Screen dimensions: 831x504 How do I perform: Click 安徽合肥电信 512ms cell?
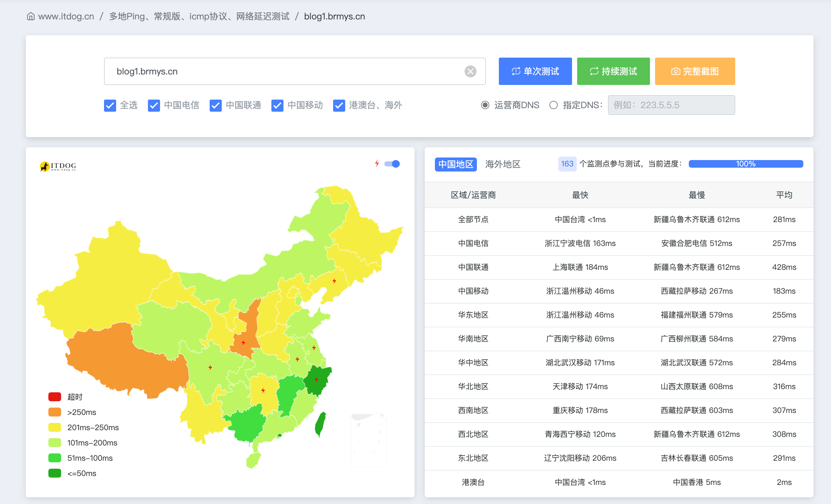697,243
